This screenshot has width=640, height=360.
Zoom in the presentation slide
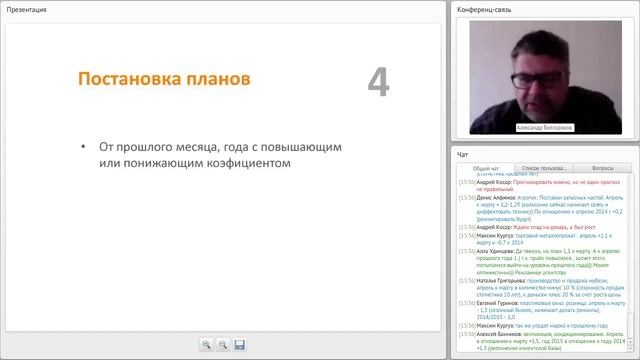pos(207,345)
